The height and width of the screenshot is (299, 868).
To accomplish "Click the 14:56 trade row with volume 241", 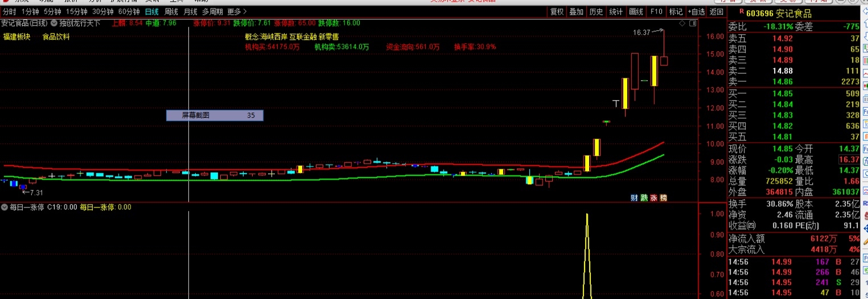I will pos(794,282).
